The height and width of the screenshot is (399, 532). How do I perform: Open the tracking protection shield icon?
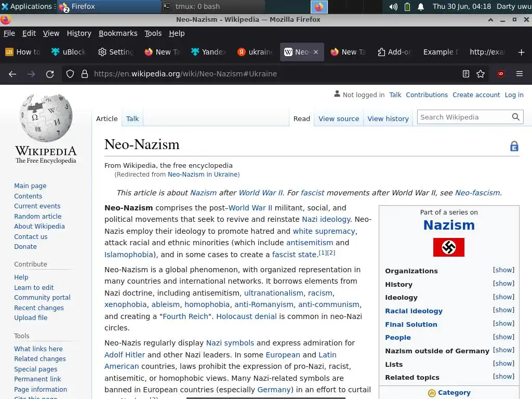pyautogui.click(x=70, y=74)
